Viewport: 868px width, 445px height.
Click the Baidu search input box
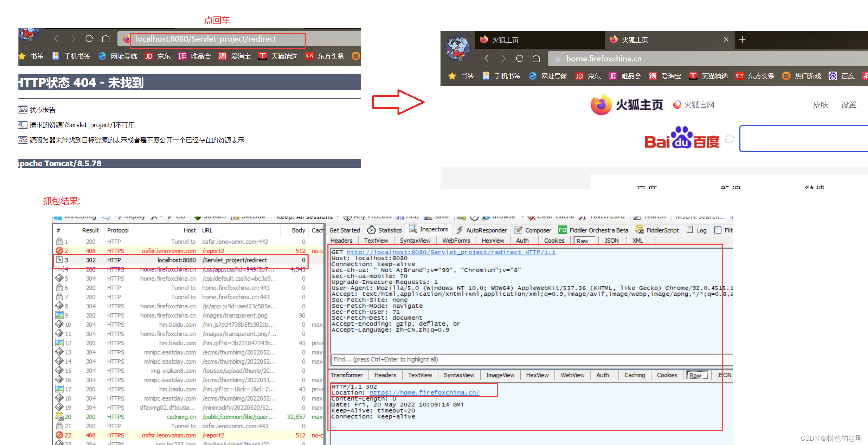point(804,138)
